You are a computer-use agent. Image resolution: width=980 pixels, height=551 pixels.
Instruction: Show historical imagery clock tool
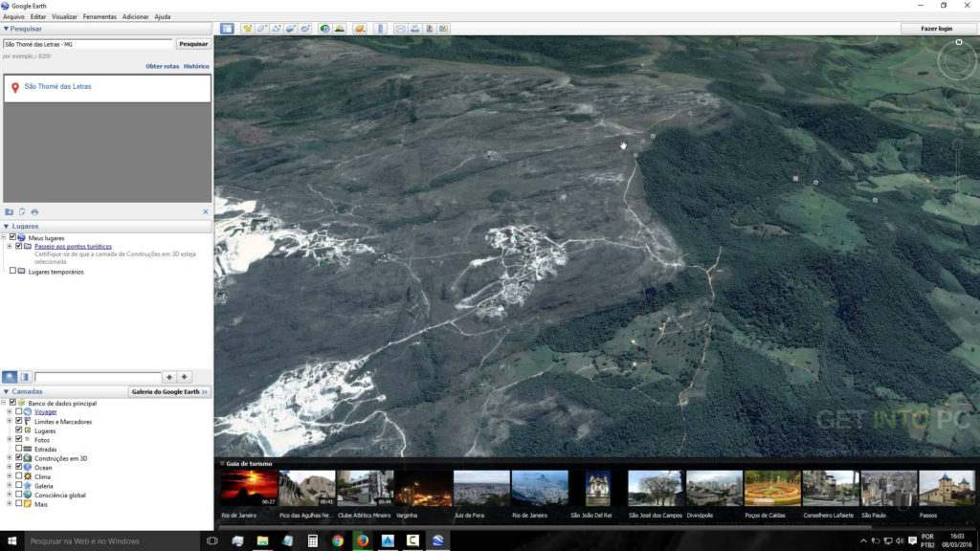[325, 29]
